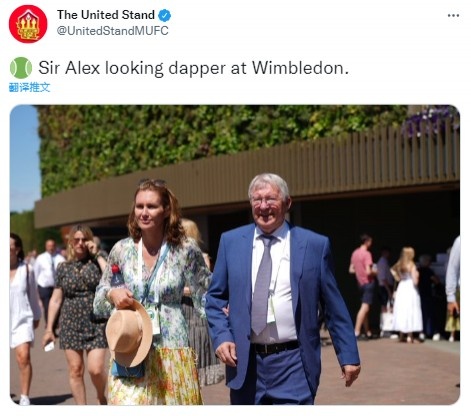The height and width of the screenshot is (416, 471).
Task: Open The United Stand profile avatar
Action: coord(28,24)
